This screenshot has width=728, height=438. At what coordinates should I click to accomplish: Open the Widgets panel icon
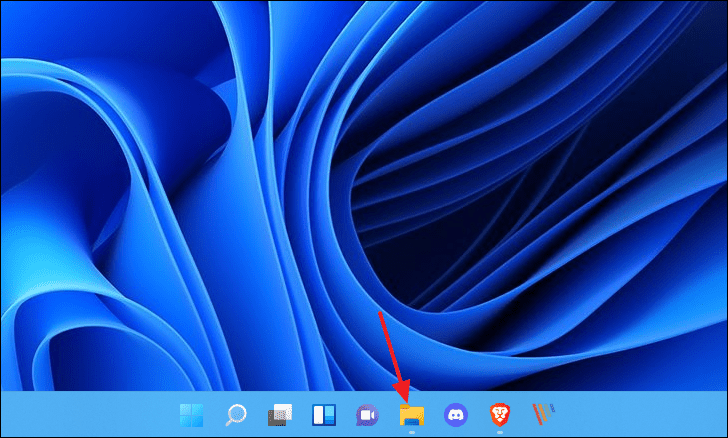point(324,415)
